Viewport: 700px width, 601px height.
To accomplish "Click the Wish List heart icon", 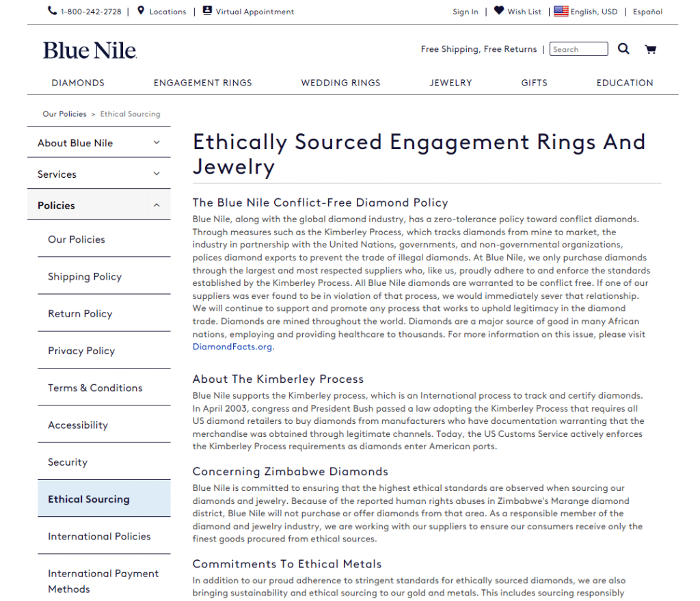I will (x=499, y=11).
